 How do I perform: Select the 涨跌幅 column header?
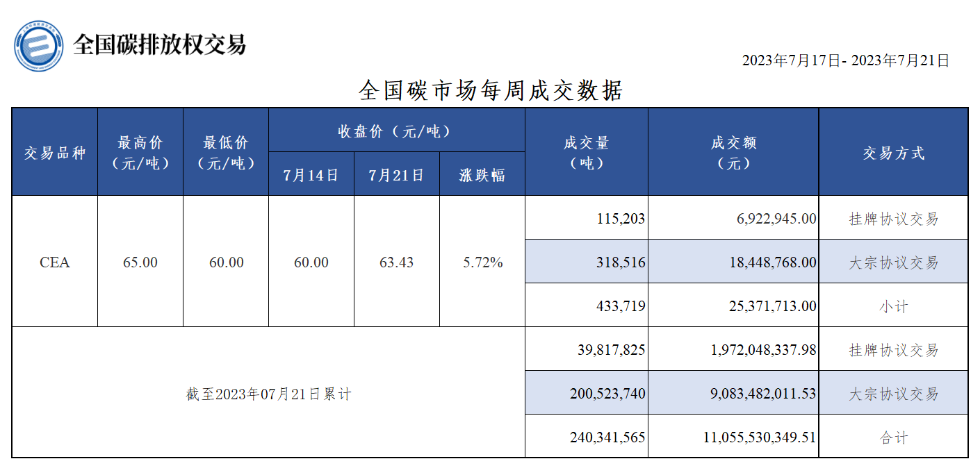point(481,175)
